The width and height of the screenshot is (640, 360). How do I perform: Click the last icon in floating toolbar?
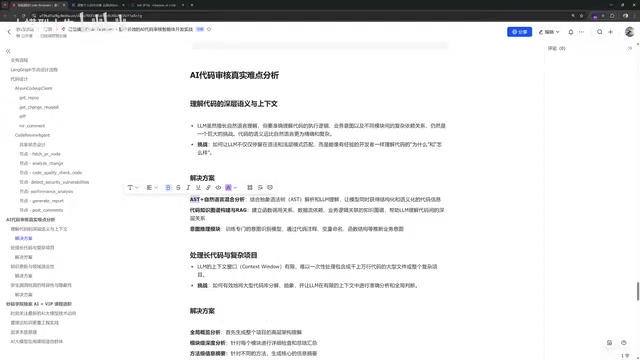coord(270,187)
